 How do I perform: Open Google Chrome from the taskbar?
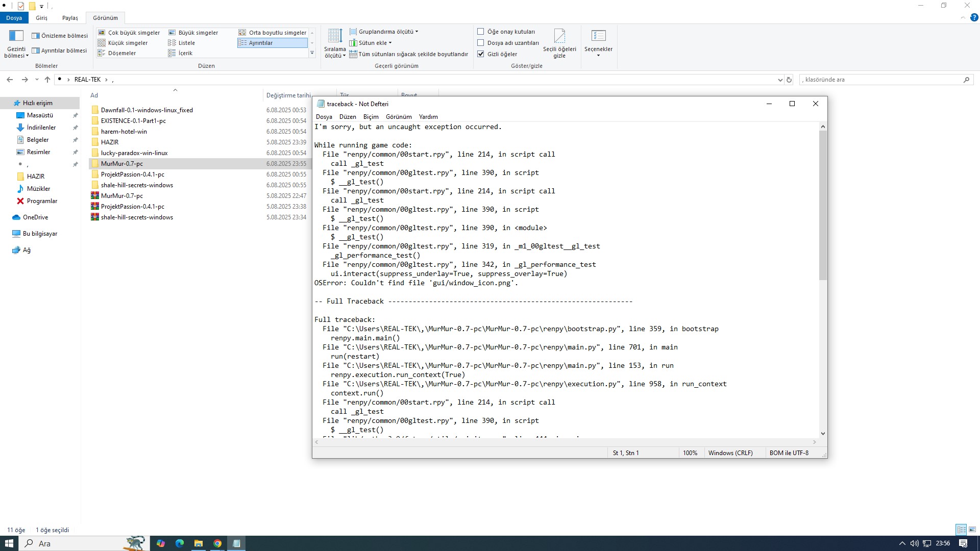click(x=217, y=543)
